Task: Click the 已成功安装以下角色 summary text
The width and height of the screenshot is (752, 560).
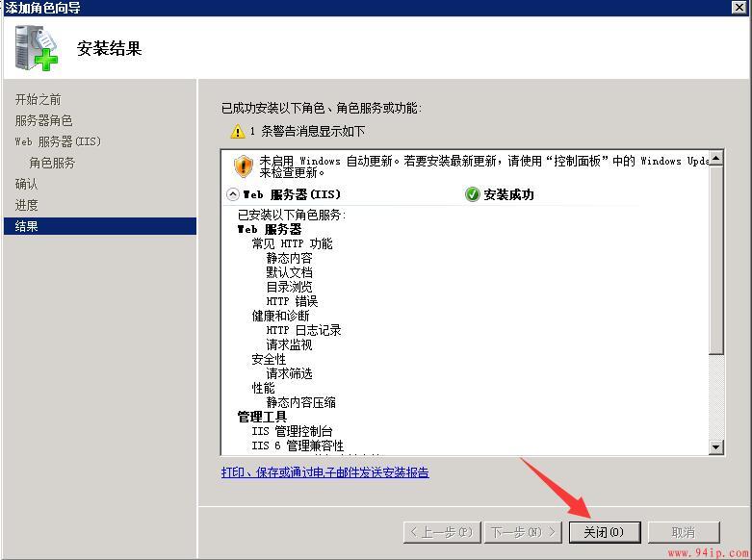Action: tap(322, 108)
